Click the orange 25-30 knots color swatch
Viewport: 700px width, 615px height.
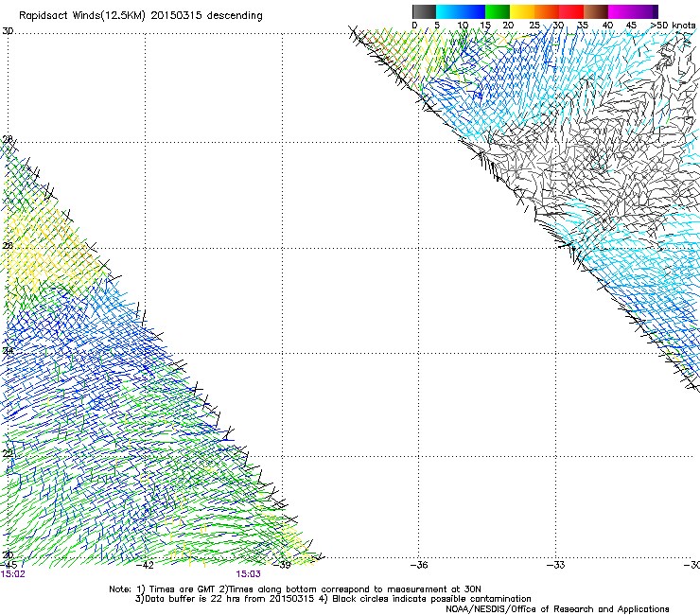point(547,11)
